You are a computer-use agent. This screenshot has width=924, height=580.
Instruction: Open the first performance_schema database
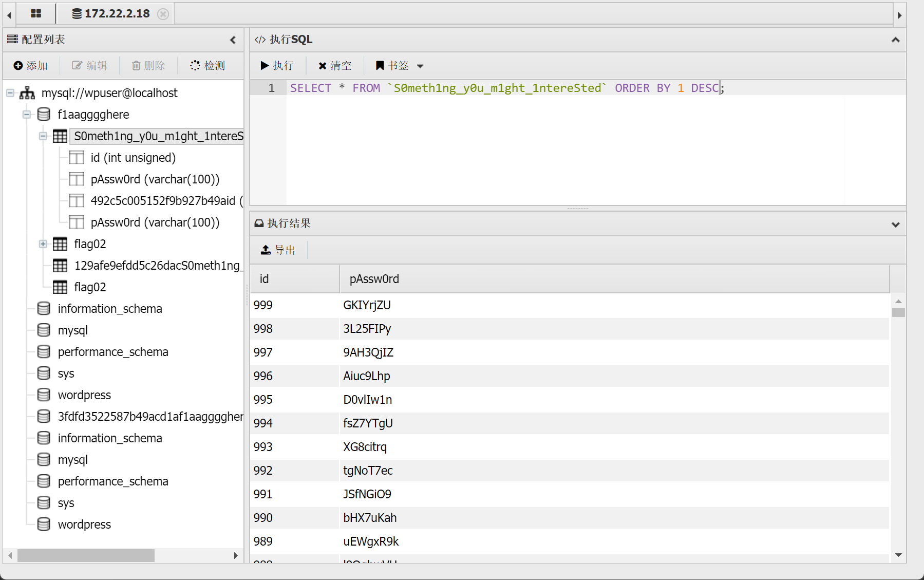pos(113,352)
